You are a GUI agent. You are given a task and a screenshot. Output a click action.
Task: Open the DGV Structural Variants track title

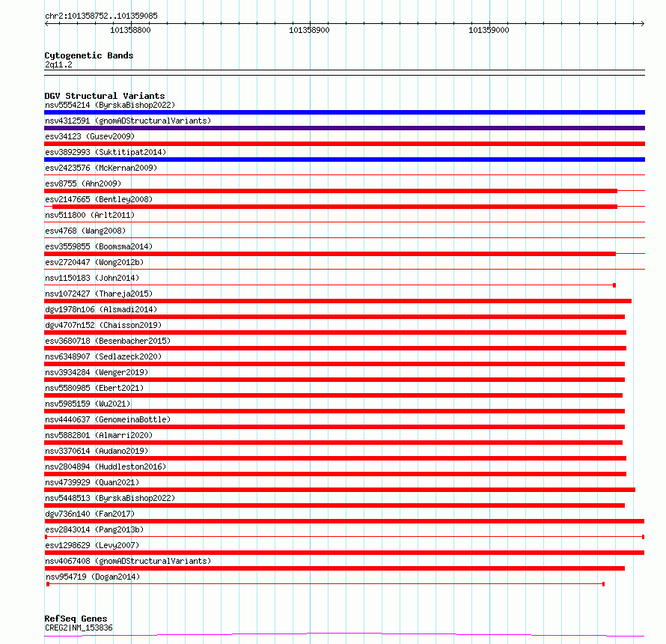[105, 96]
